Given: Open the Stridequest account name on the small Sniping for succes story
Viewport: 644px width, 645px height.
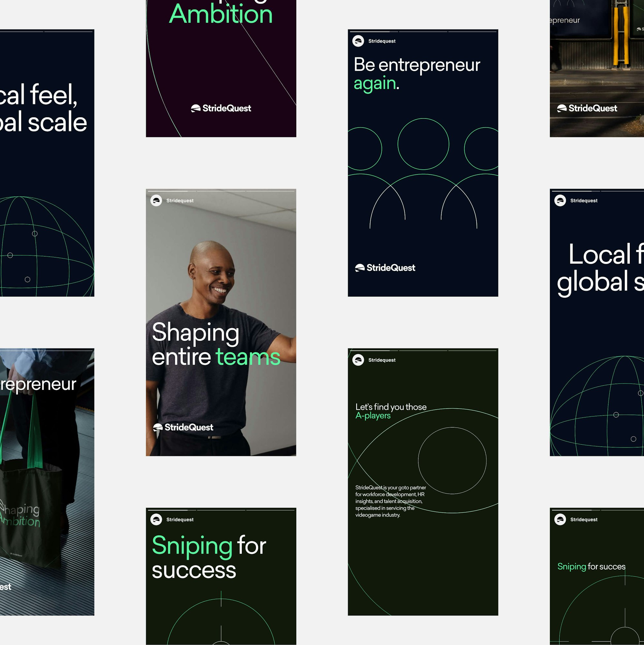Looking at the screenshot, I should click(x=584, y=519).
